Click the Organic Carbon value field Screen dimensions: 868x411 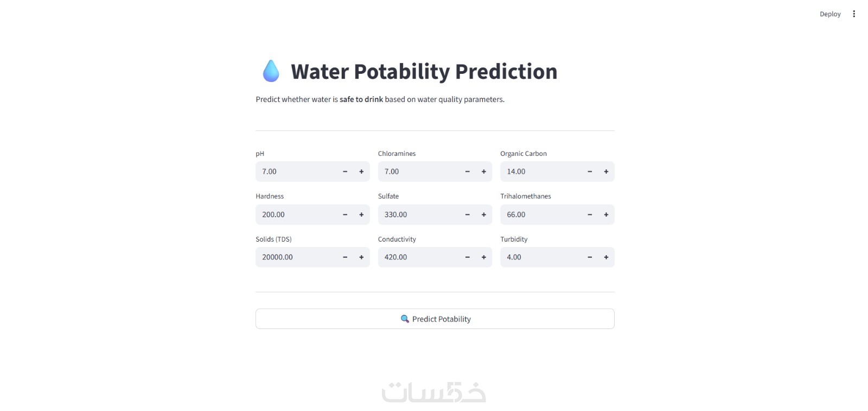coord(540,172)
